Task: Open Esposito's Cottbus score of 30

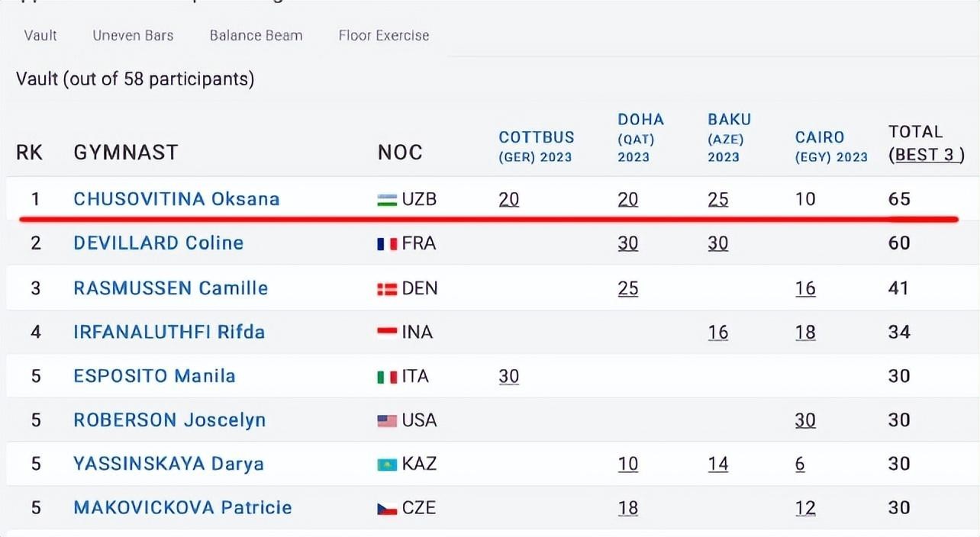Action: 509,376
